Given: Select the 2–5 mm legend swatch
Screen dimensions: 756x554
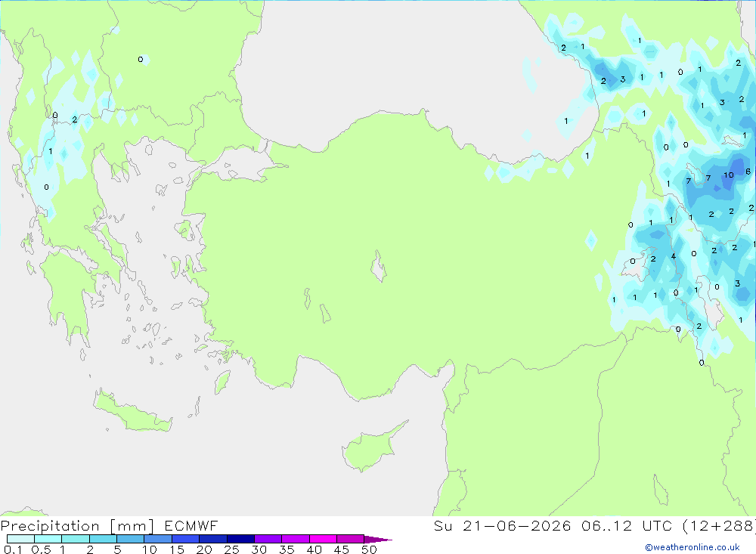Looking at the screenshot, I should [x=103, y=539].
